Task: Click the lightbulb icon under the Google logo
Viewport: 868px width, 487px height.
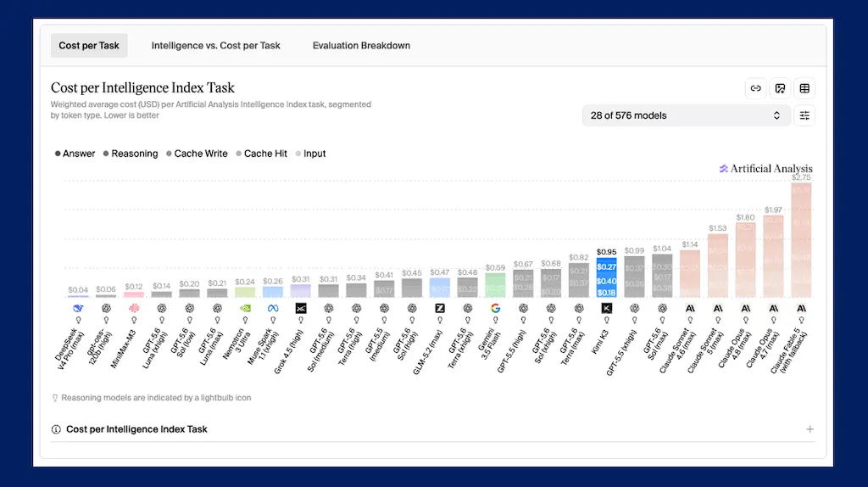Action: pos(495,320)
